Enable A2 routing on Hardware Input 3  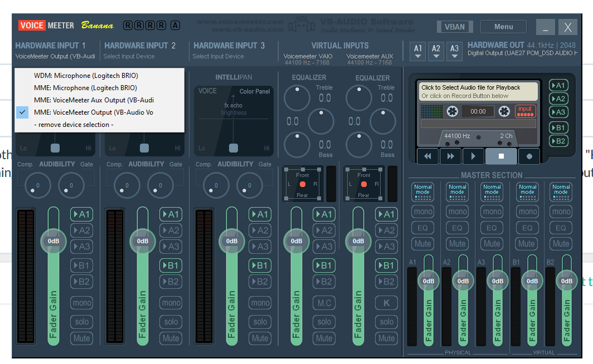260,230
